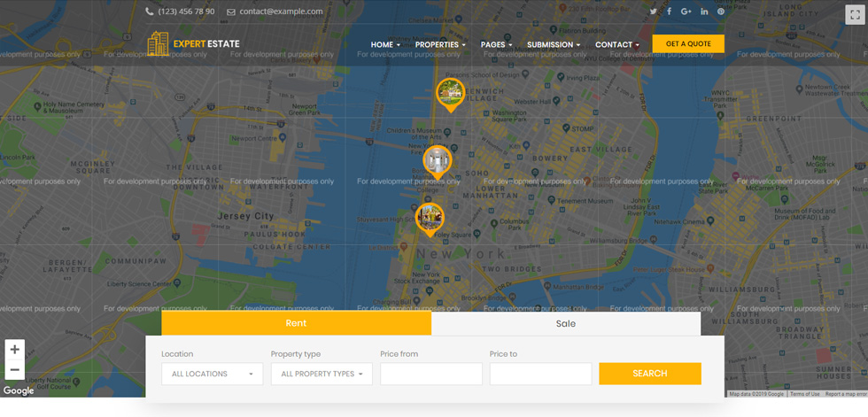Click the Liberty Science Center map pin
The height and width of the screenshot is (417, 868).
[176, 283]
